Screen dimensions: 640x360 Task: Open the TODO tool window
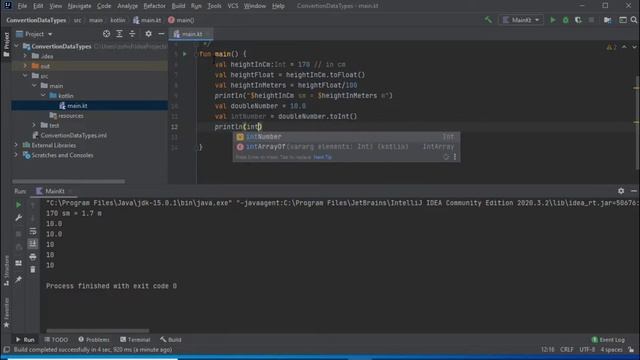pyautogui.click(x=56, y=340)
